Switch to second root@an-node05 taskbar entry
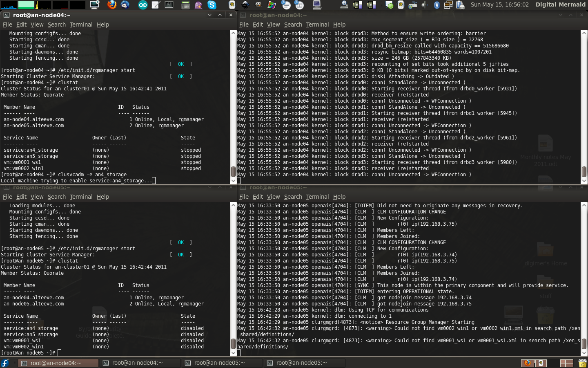Screen dimensions: 588x368 pyautogui.click(x=304, y=363)
